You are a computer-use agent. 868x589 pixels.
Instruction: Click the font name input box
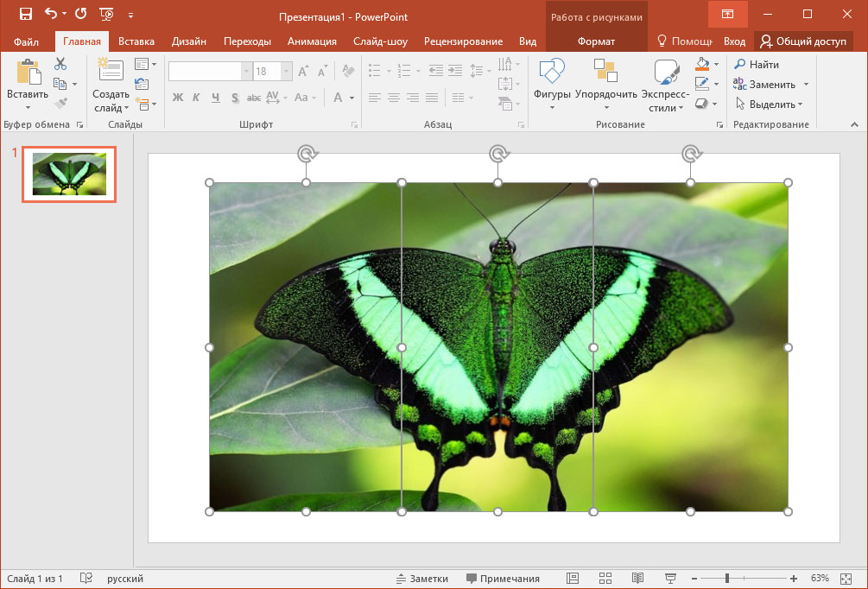tap(205, 72)
